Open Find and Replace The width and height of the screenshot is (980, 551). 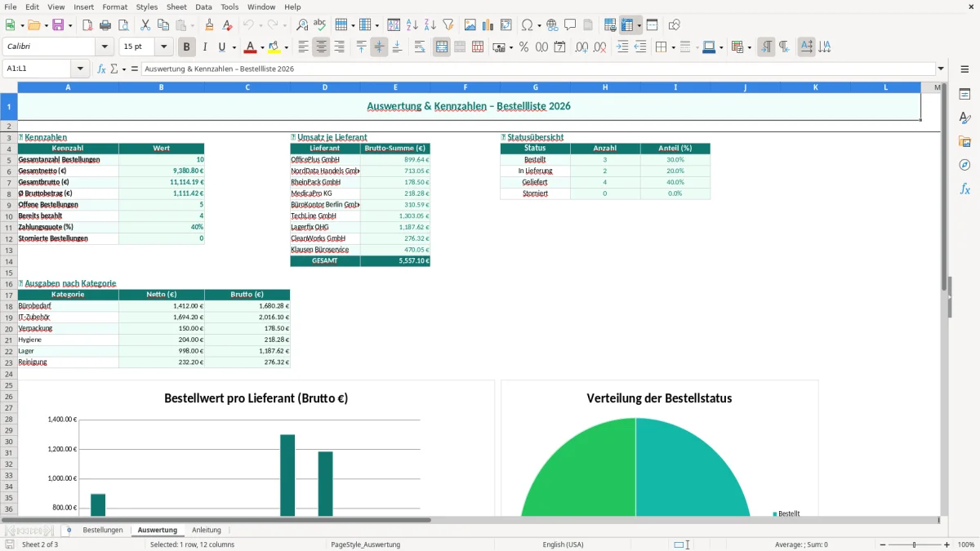click(x=302, y=25)
